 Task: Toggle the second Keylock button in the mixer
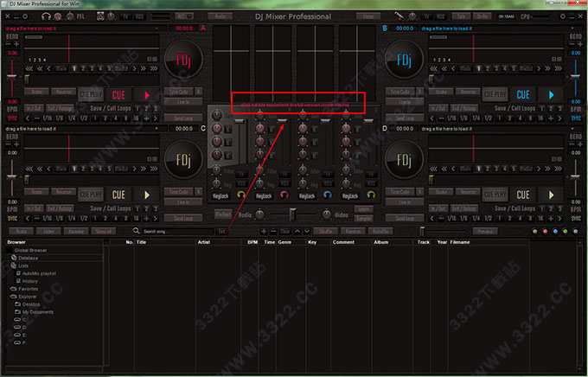coord(264,195)
